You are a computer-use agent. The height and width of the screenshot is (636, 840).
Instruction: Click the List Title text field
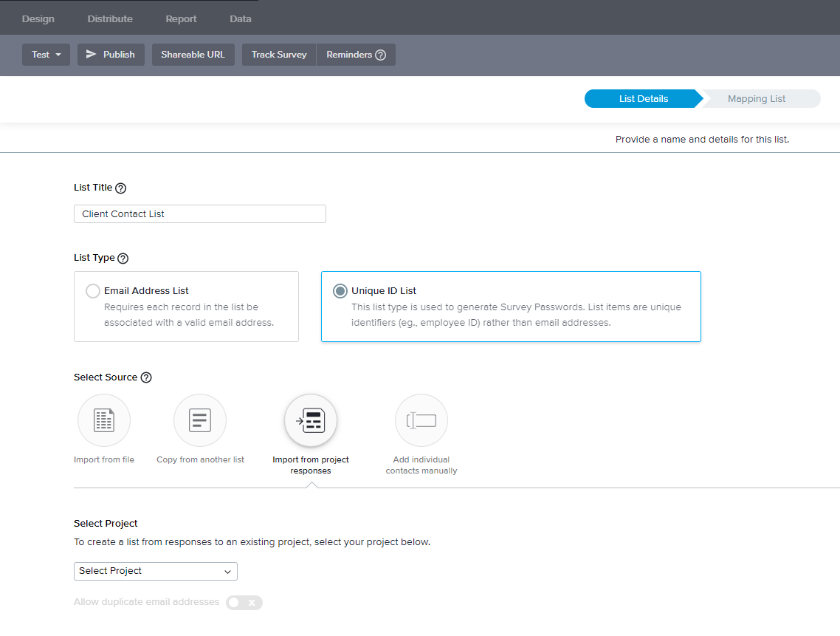200,214
